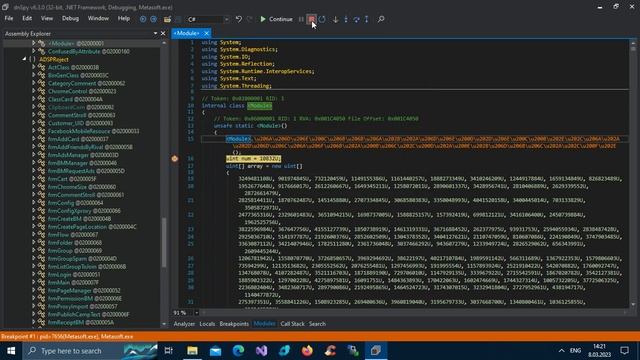Switch to the Modules tab

264,324
